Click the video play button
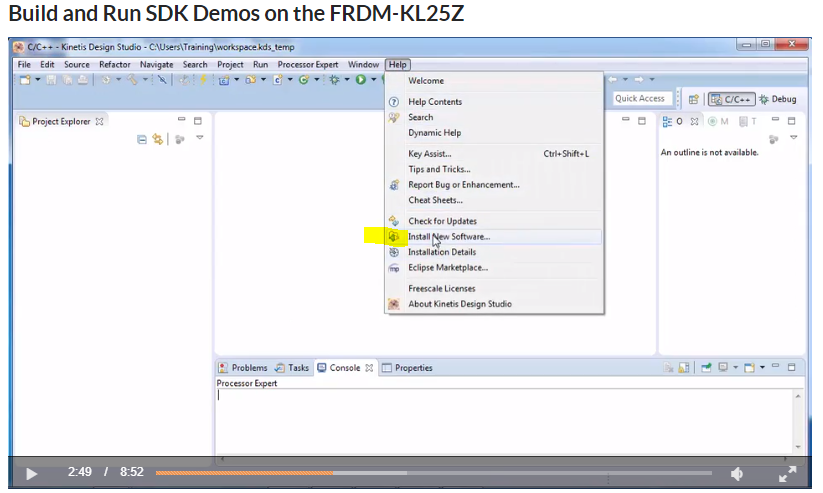The width and height of the screenshot is (823, 493). (31, 474)
